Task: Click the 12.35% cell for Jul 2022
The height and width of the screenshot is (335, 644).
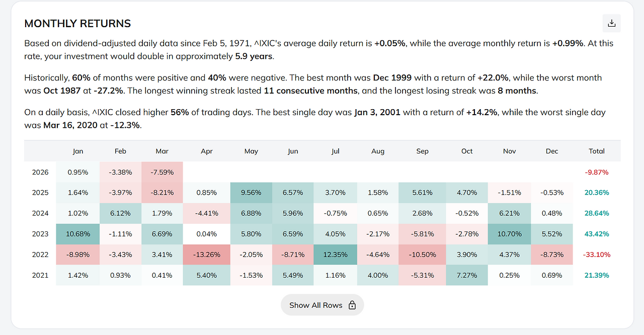Action: click(336, 255)
